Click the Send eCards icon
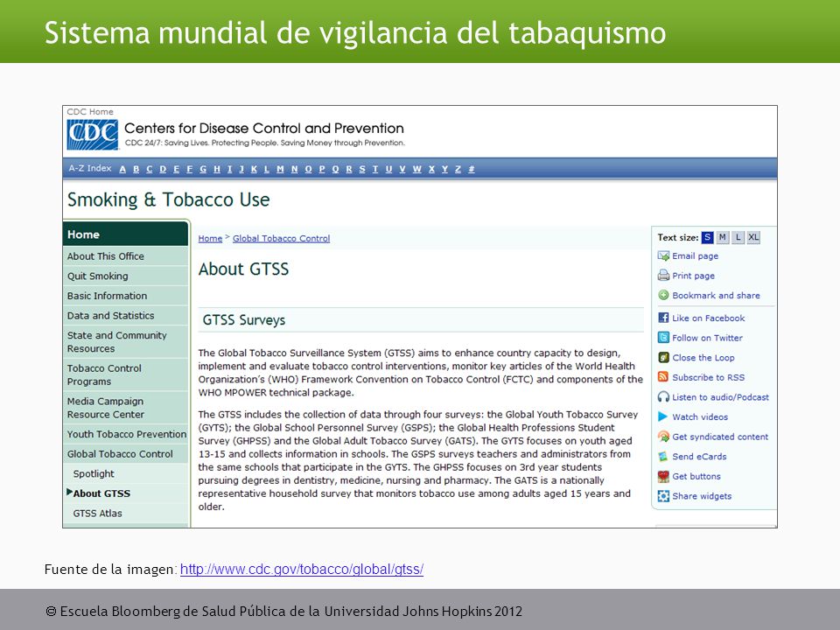The width and height of the screenshot is (840, 630). (663, 457)
